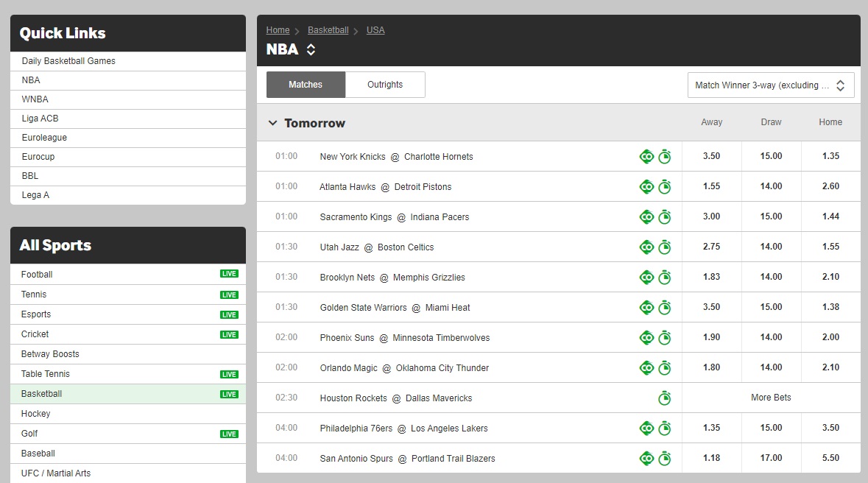Open Orlando Magic @ Oklahoma City Thunder match

[x=405, y=368]
